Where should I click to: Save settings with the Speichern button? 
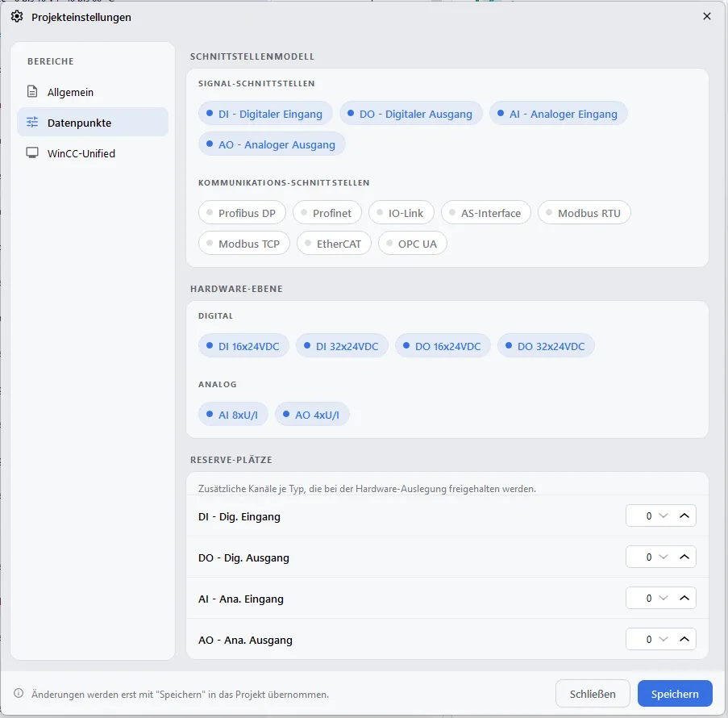pyautogui.click(x=675, y=693)
